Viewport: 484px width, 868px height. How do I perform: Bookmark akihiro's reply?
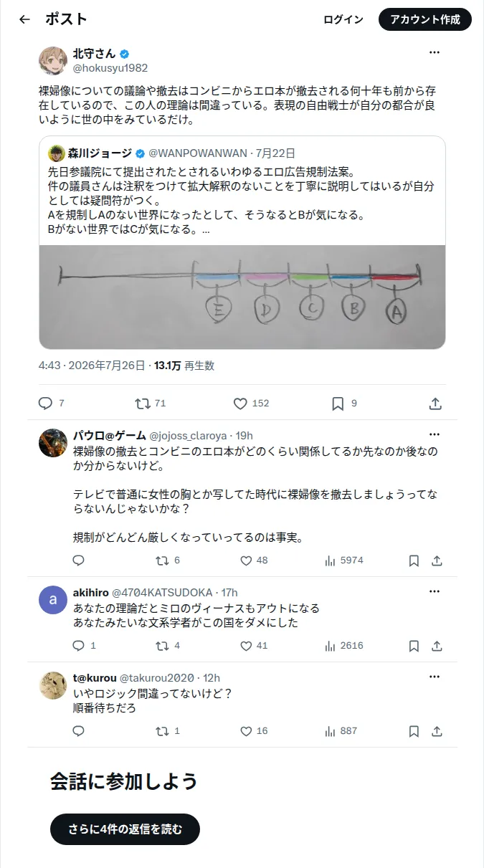pyautogui.click(x=414, y=646)
